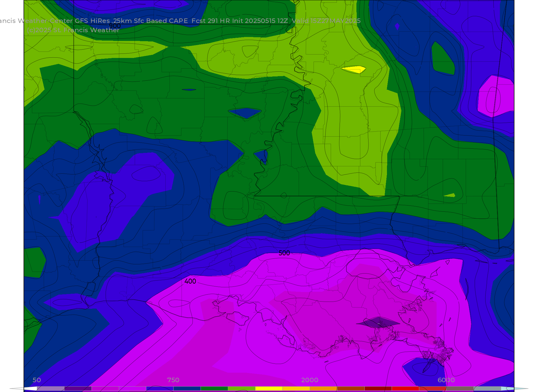Click the 50 color scale label
Screen dimensions: 538x392
click(x=37, y=380)
